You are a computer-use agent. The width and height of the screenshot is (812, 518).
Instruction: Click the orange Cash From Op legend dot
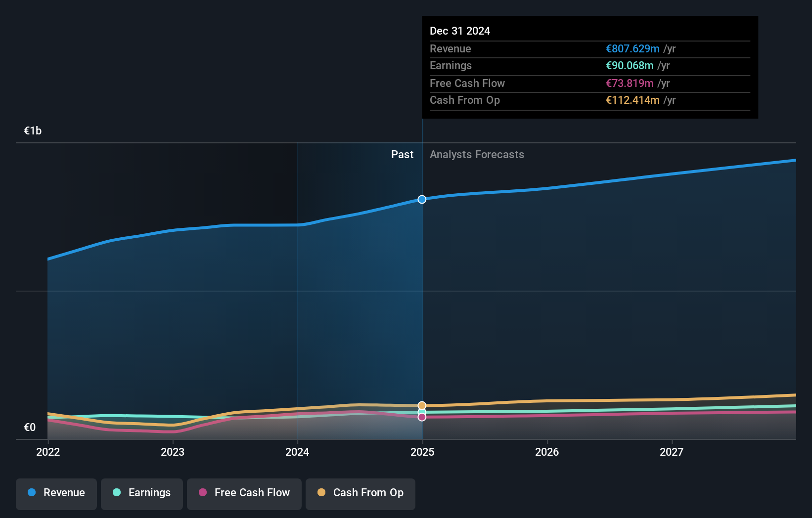coord(322,492)
